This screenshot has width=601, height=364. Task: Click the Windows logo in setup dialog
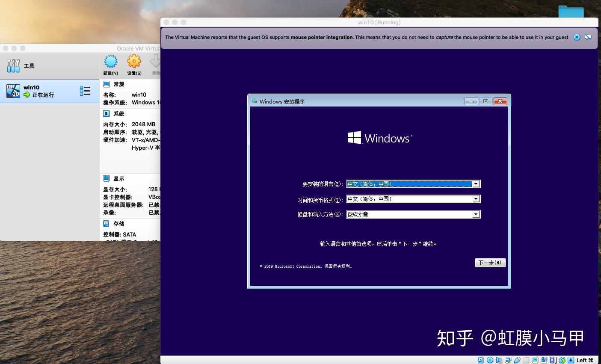(x=379, y=138)
